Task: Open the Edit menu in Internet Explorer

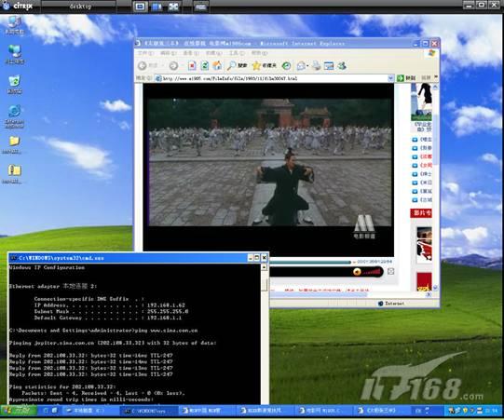Action: [168, 53]
